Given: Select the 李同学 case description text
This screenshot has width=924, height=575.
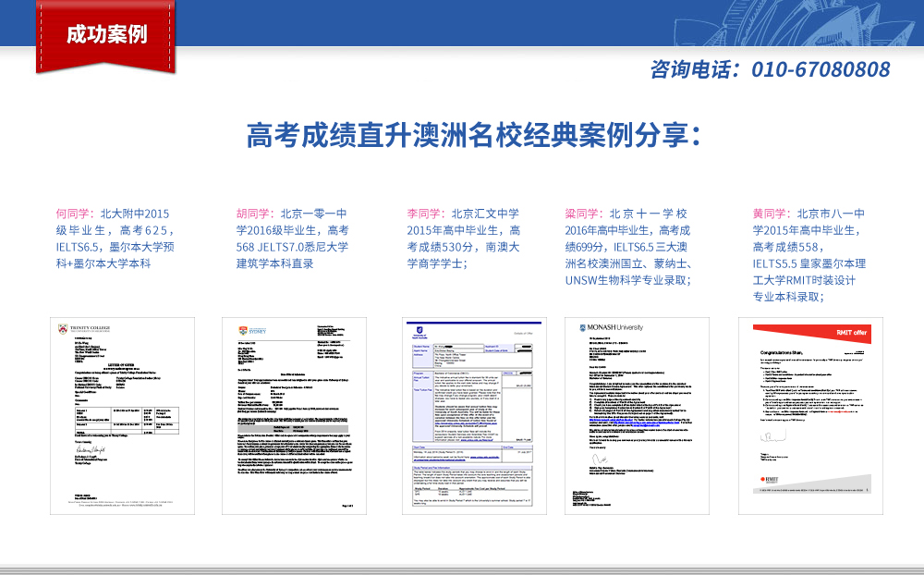Looking at the screenshot, I should click(463, 239).
